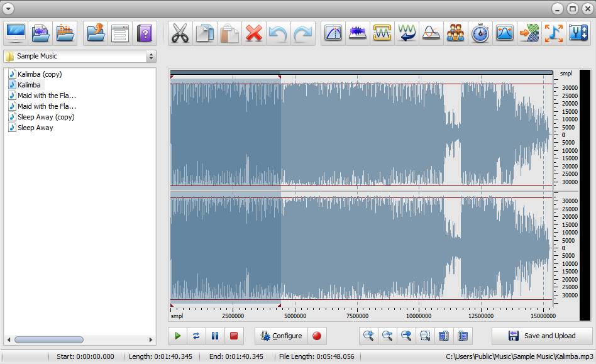Click the Paste clipboard icon
The width and height of the screenshot is (596, 364).
pos(229,33)
